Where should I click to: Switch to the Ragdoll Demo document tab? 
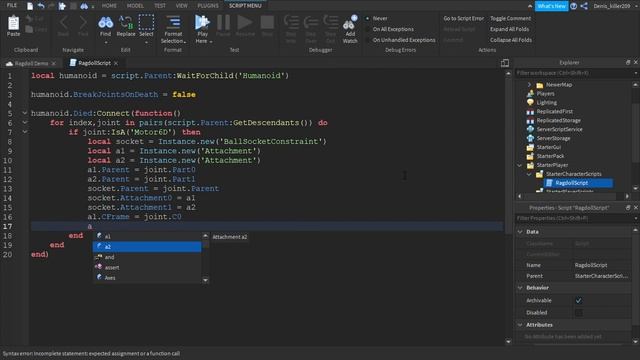point(31,63)
